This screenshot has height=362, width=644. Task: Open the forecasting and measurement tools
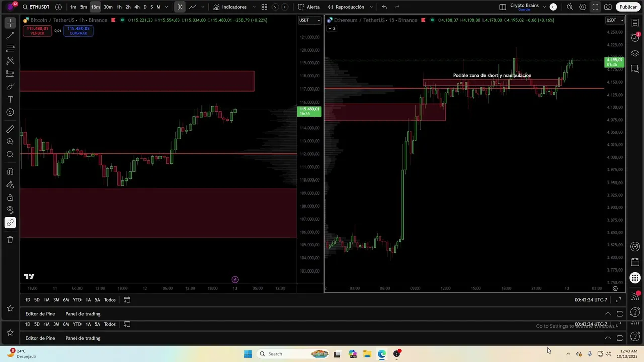(x=10, y=74)
